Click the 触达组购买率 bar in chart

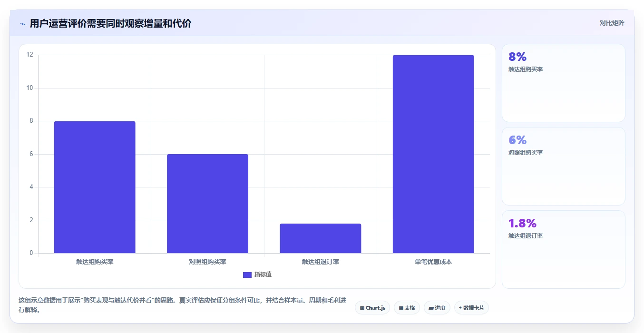point(95,187)
